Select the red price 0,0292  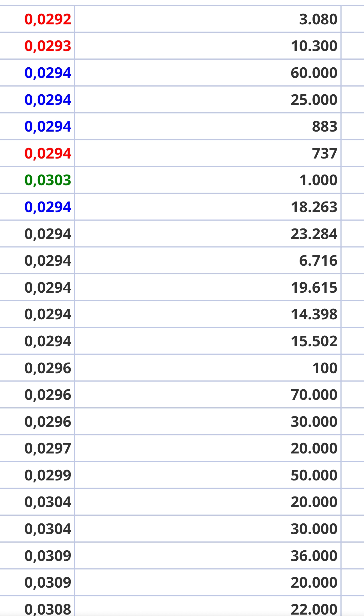coord(48,19)
